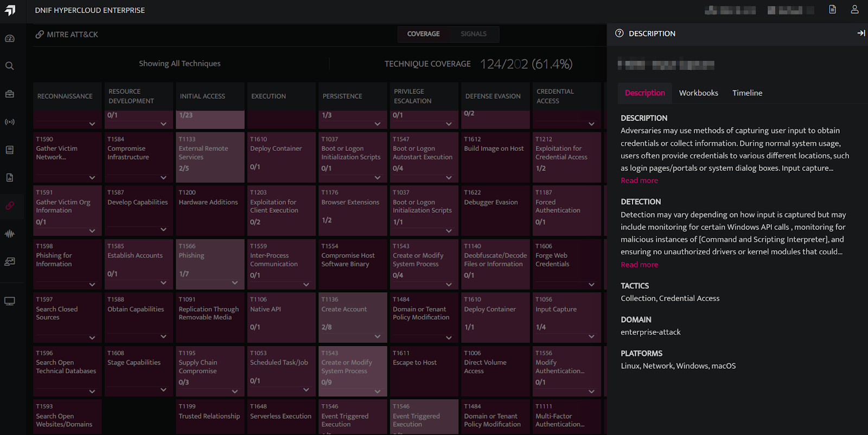This screenshot has width=868, height=435.
Task: Expand the T1590 Gather Victim Network chevron
Action: pos(92,177)
